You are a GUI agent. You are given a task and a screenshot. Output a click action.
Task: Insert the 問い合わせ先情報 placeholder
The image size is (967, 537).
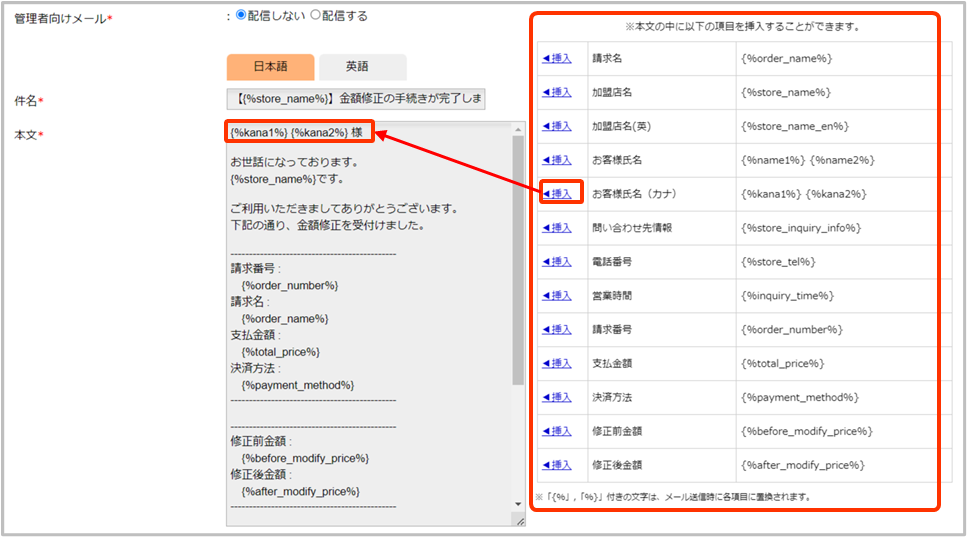tap(557, 228)
